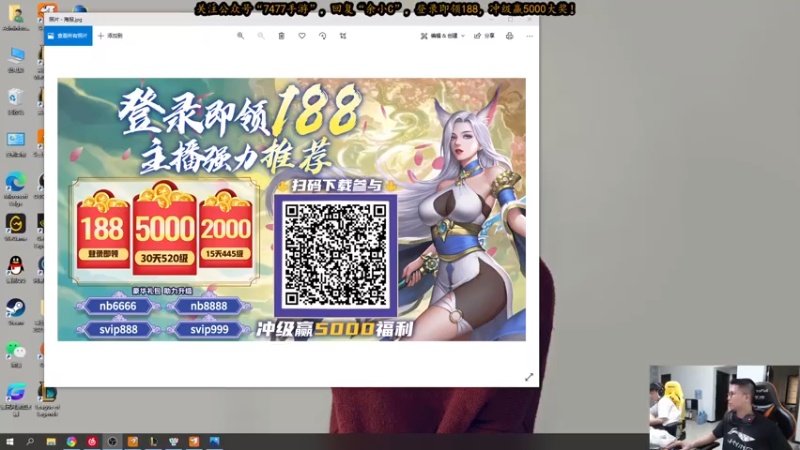This screenshot has height=450, width=800.
Task: Delete the photo with the trash icon
Action: 281,36
